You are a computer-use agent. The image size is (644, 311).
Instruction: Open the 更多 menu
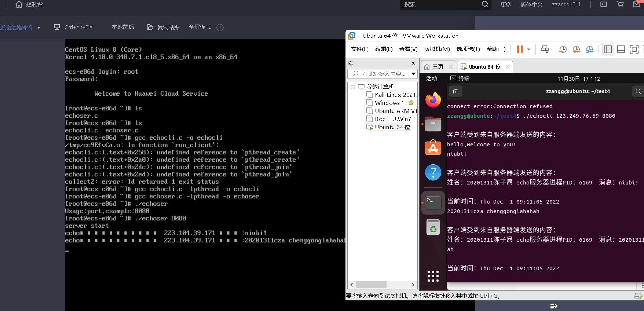pos(506,4)
